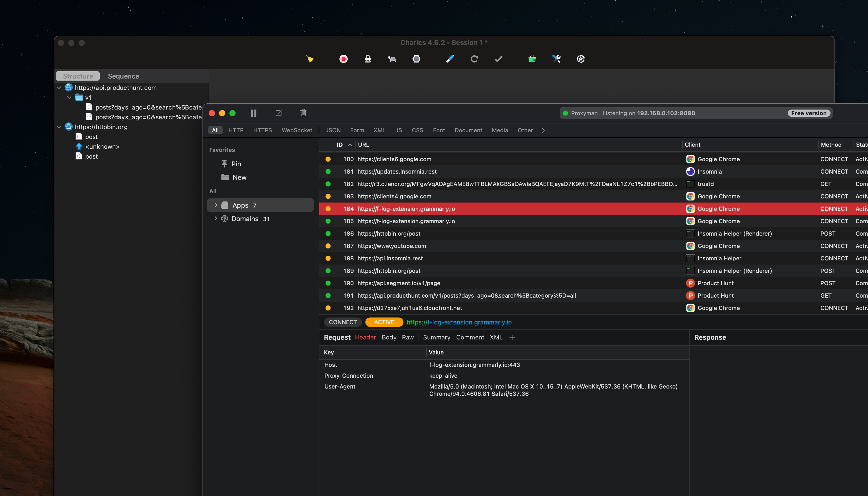Switch to the Sequence tab in Charles
The image size is (868, 496).
tap(123, 76)
